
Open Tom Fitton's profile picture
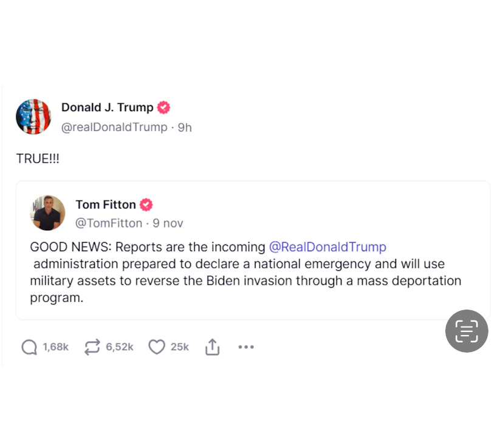[x=47, y=213]
